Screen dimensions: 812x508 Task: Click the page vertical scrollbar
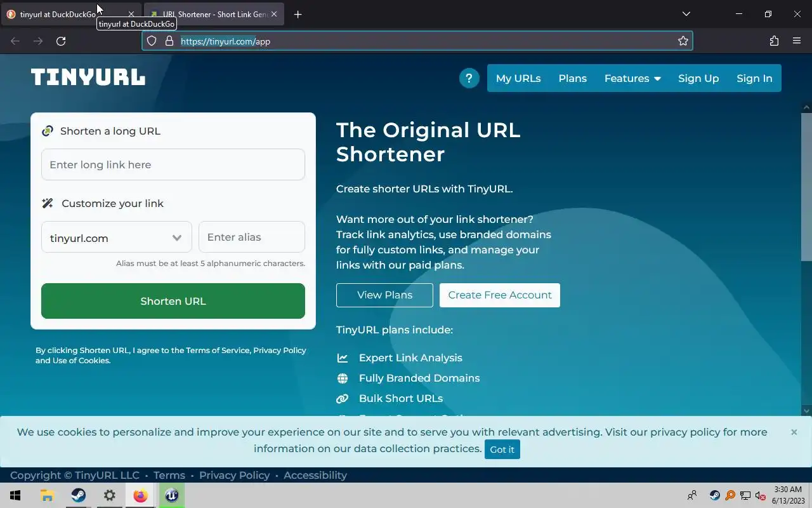pyautogui.click(x=806, y=187)
